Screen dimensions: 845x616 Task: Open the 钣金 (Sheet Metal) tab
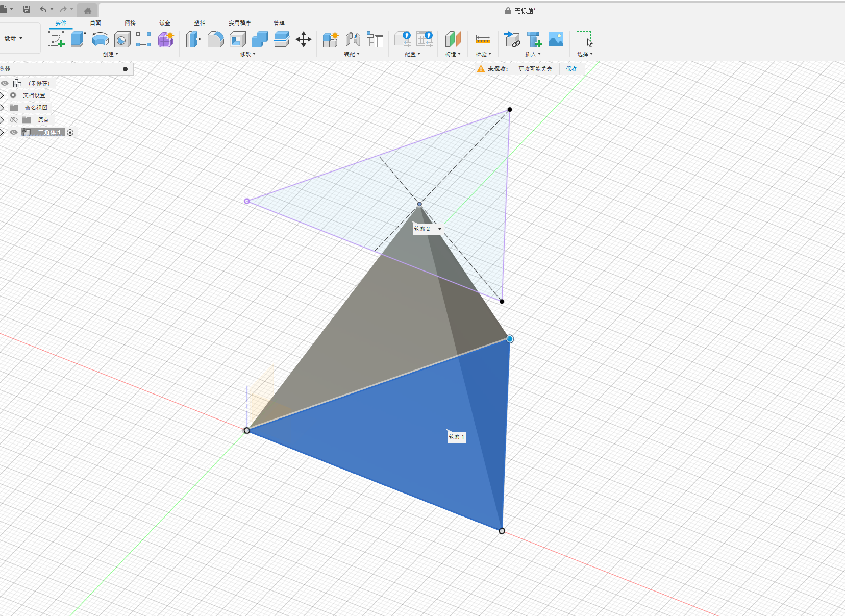[x=164, y=23]
